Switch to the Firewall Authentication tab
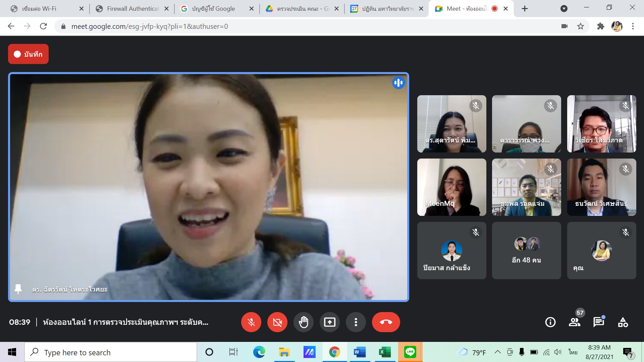Viewport: 644px width, 362px height. [132, 9]
